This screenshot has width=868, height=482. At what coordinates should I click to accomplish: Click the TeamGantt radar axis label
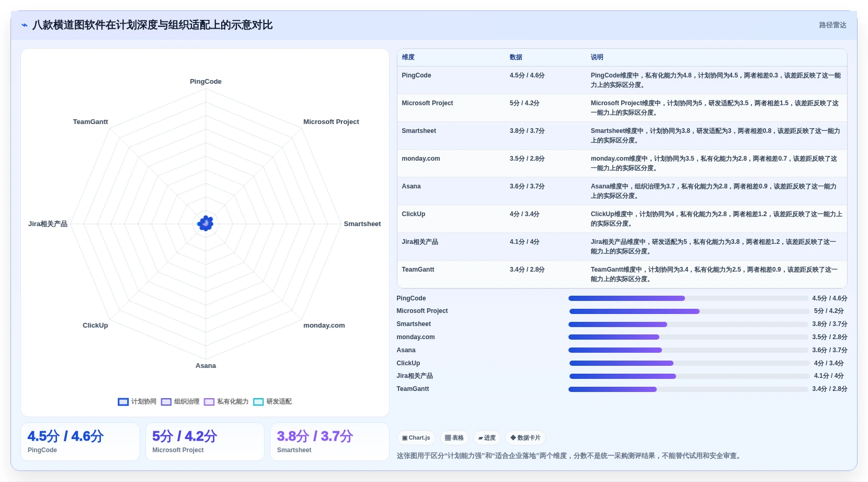click(x=90, y=122)
